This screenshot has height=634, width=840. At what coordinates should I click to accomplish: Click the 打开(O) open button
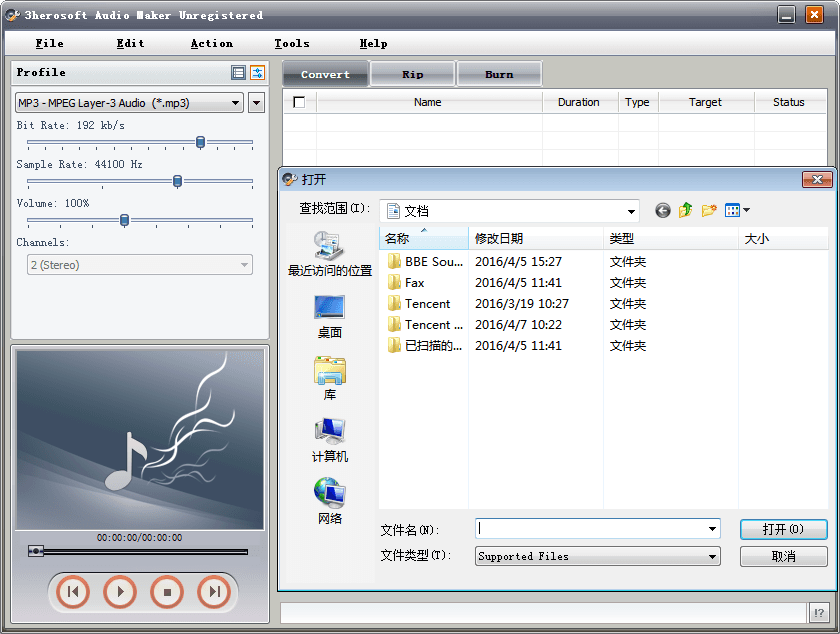pos(783,529)
